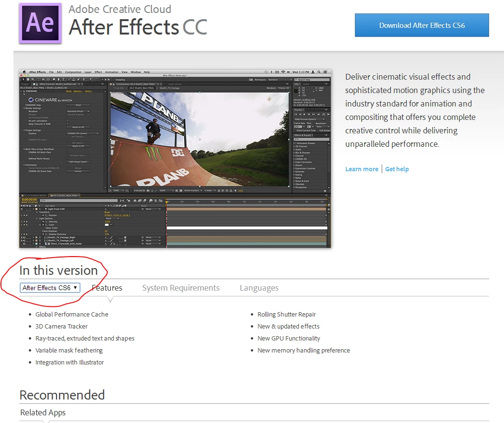Click the 'Deliver cinematic visual effects' description paragraph
The width and height of the screenshot is (504, 423).
[415, 110]
